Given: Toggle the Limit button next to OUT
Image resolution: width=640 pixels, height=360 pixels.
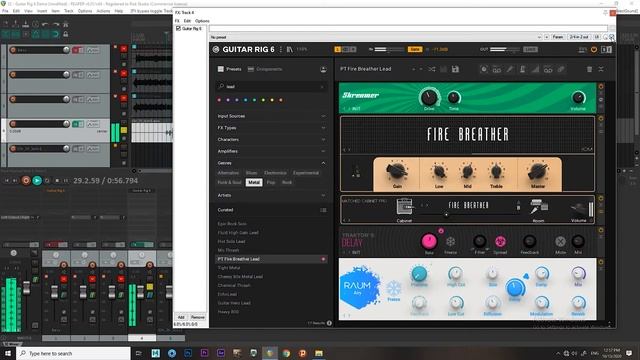Looking at the screenshot, I should pyautogui.click(x=530, y=49).
